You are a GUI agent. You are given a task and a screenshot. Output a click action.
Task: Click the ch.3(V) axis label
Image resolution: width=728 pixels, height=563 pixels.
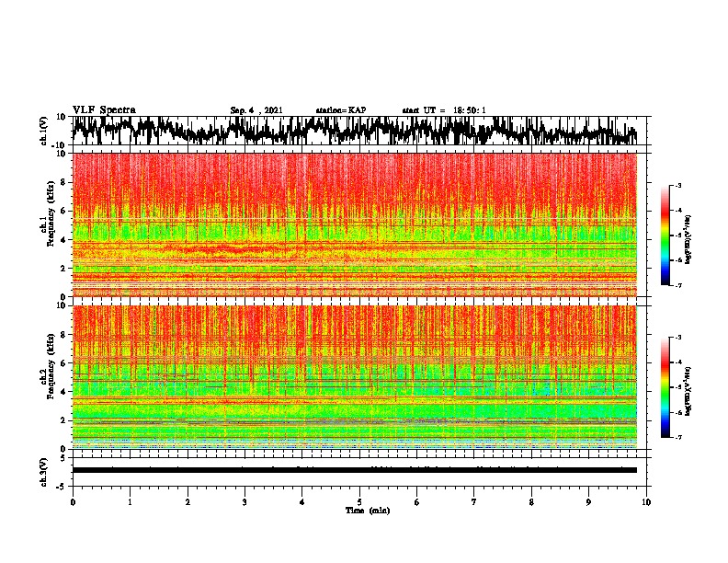pos(43,472)
